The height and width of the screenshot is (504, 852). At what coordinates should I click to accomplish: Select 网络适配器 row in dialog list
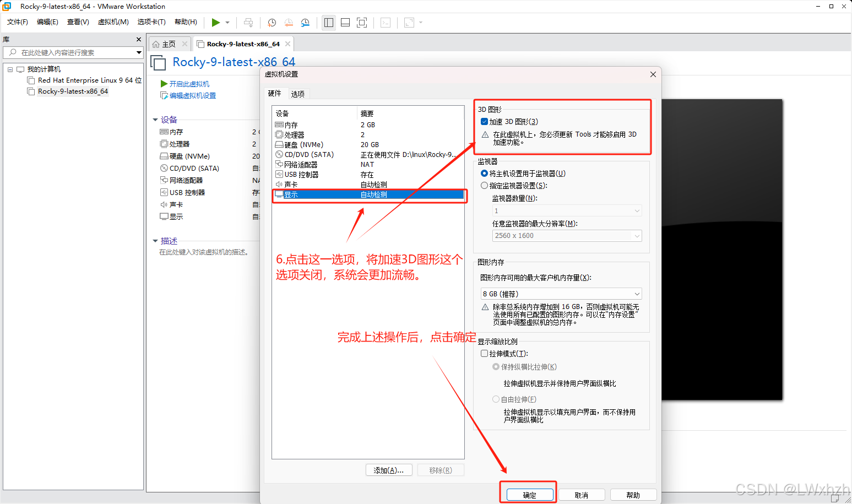(x=368, y=165)
